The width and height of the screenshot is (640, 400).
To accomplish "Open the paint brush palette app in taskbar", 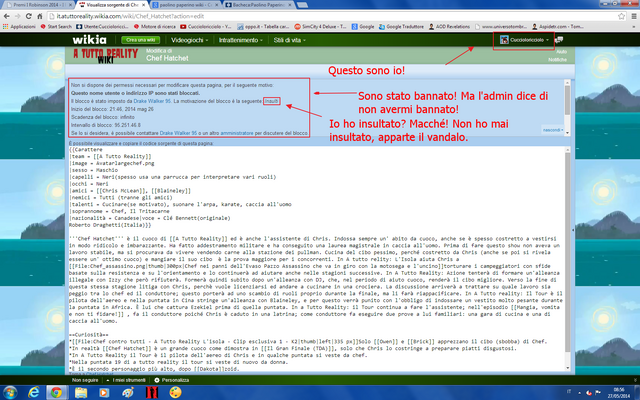I will pos(128,393).
